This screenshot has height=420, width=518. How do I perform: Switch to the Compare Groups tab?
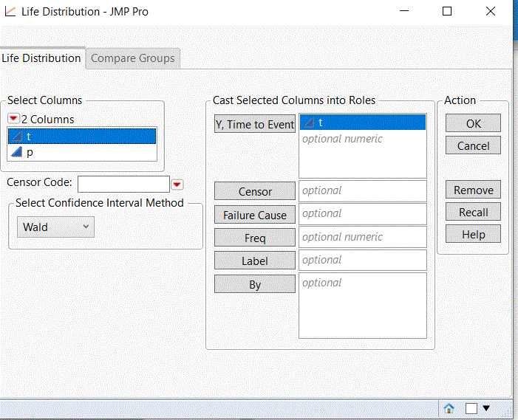click(133, 58)
